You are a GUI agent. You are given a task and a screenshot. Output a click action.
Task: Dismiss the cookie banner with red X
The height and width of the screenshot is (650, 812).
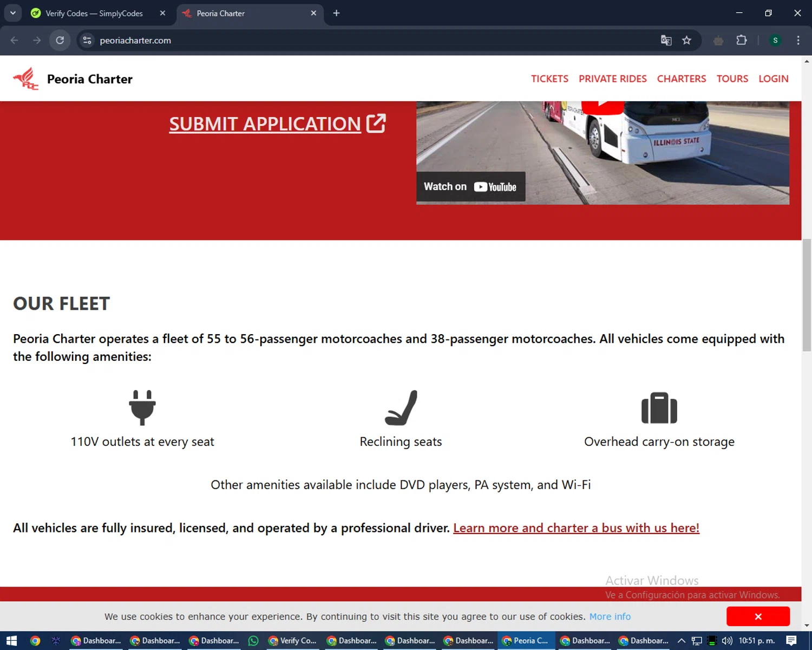(x=758, y=616)
